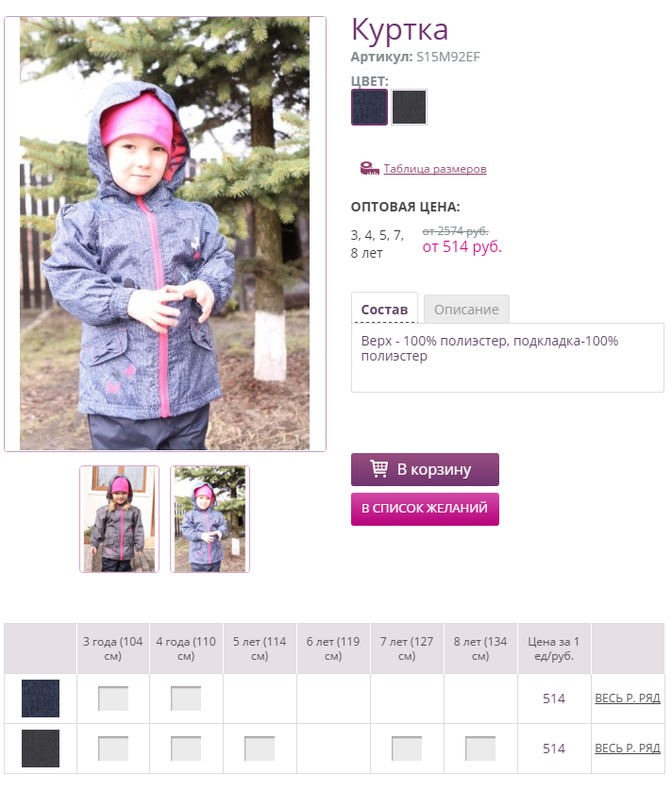
Task: Switch to the Описание tab
Action: 466,310
